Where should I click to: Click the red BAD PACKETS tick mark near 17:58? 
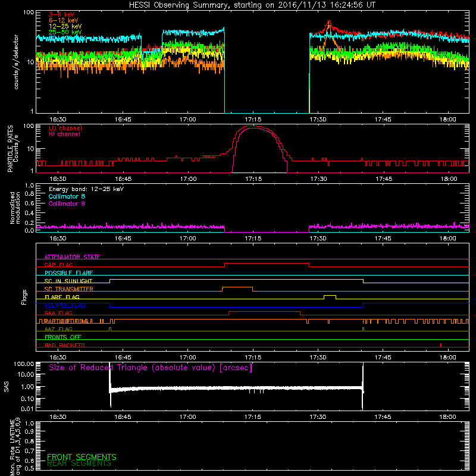tap(440, 345)
